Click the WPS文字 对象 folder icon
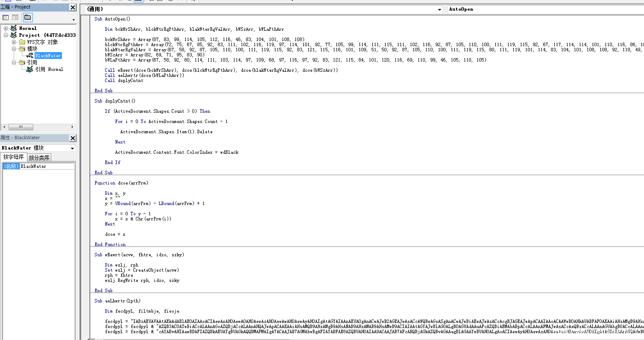 pos(22,42)
